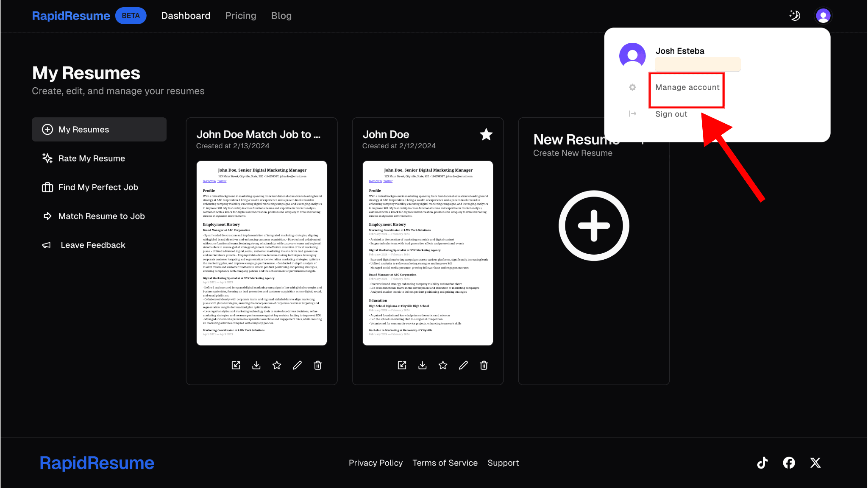Delete the first resume with the trash icon
This screenshot has width=868, height=488.
coord(317,365)
